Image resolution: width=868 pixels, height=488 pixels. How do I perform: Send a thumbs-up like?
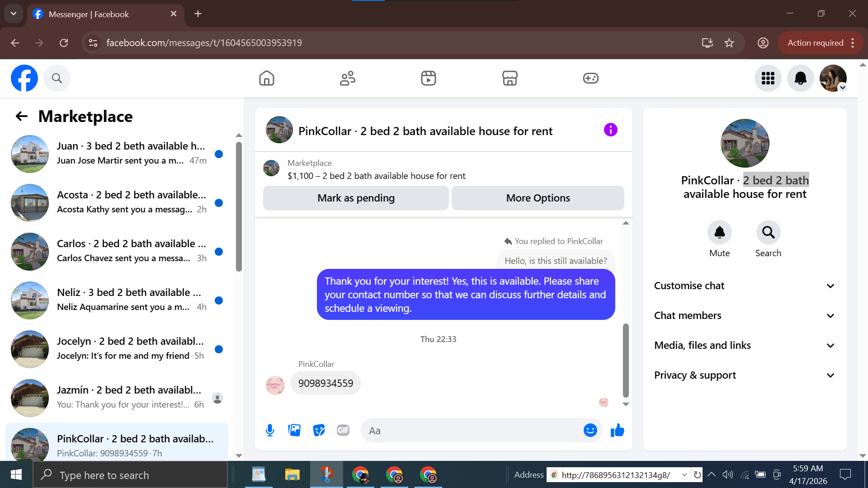tap(617, 430)
